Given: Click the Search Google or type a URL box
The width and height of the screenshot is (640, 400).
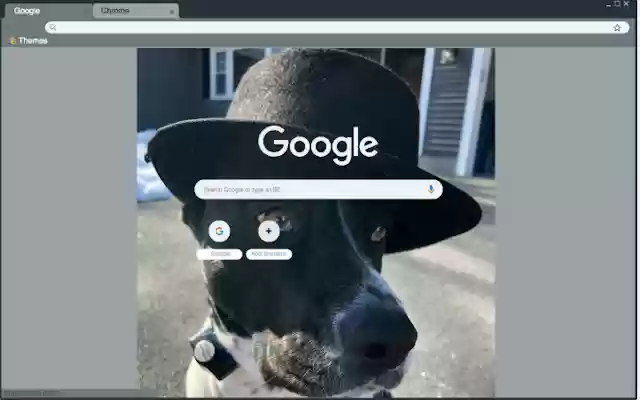Looking at the screenshot, I should [x=318, y=189].
